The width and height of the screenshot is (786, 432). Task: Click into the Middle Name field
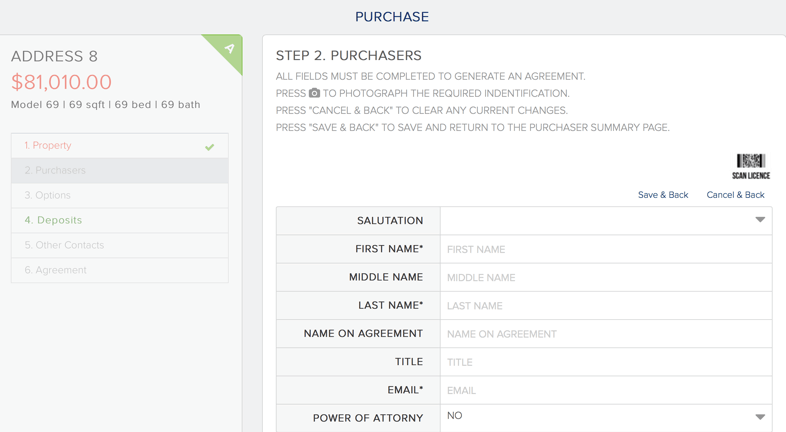605,277
